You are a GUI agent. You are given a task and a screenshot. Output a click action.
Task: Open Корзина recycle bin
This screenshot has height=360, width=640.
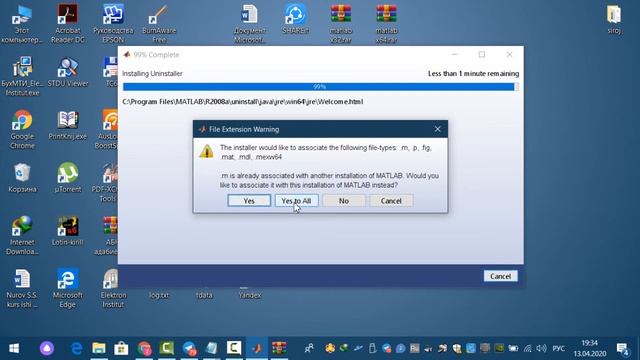pyautogui.click(x=22, y=178)
